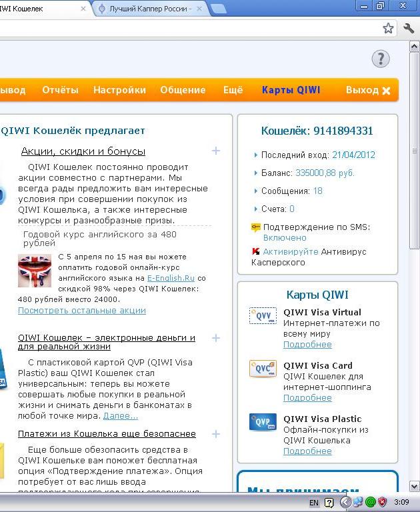Image resolution: width=420 pixels, height=512 pixels.
Task: Click the EN language indicator in taskbar
Action: [x=314, y=503]
